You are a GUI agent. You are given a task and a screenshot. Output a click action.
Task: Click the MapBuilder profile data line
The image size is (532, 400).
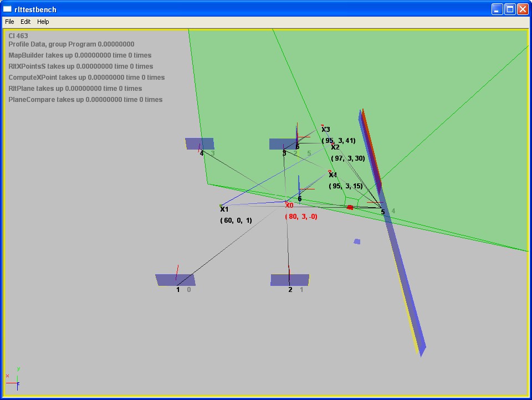80,55
